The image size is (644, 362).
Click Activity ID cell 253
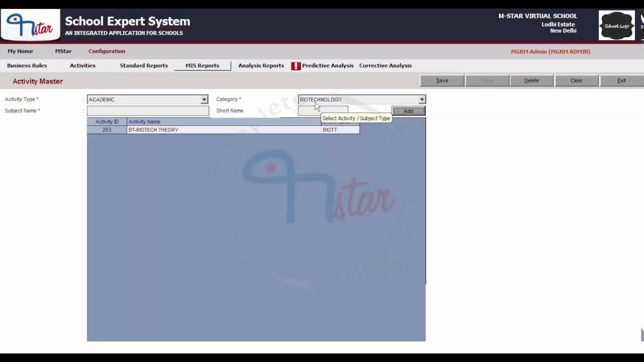(107, 130)
